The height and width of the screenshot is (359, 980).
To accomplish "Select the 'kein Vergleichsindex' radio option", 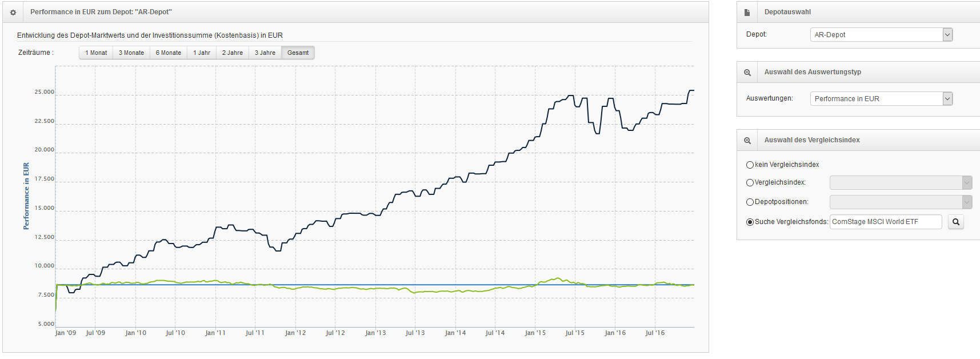I will [750, 165].
